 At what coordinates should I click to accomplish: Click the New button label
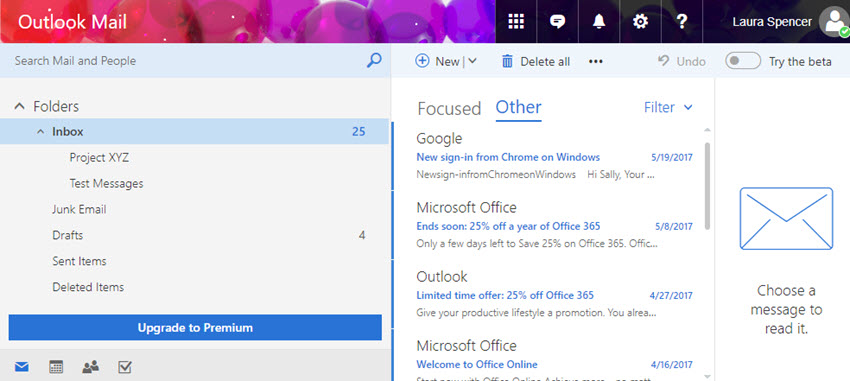coord(447,62)
